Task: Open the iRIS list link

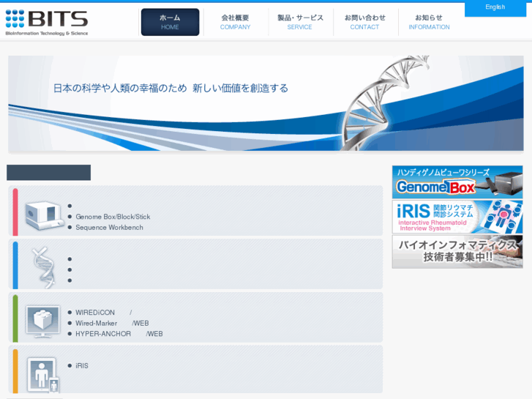Action: point(82,366)
